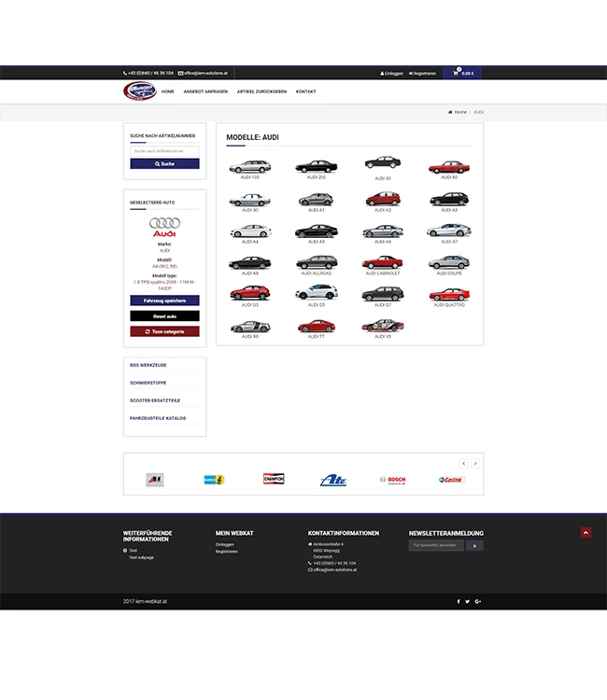This screenshot has height=700, width=607.
Task: Open the AUDI A8 model
Action: pyautogui.click(x=249, y=262)
